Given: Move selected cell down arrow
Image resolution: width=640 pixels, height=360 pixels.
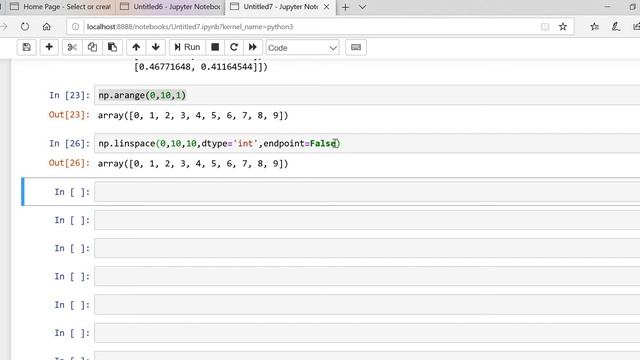Looking at the screenshot, I should (156, 47).
